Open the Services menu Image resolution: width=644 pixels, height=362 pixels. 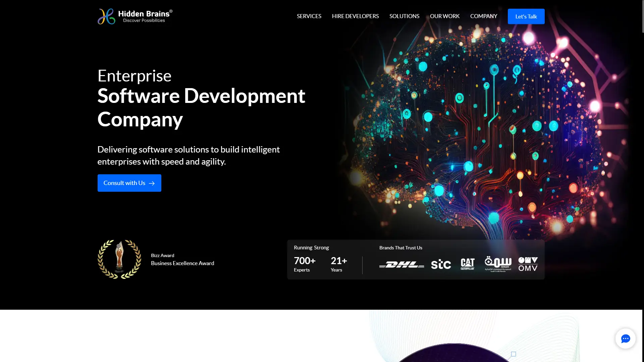tap(309, 16)
